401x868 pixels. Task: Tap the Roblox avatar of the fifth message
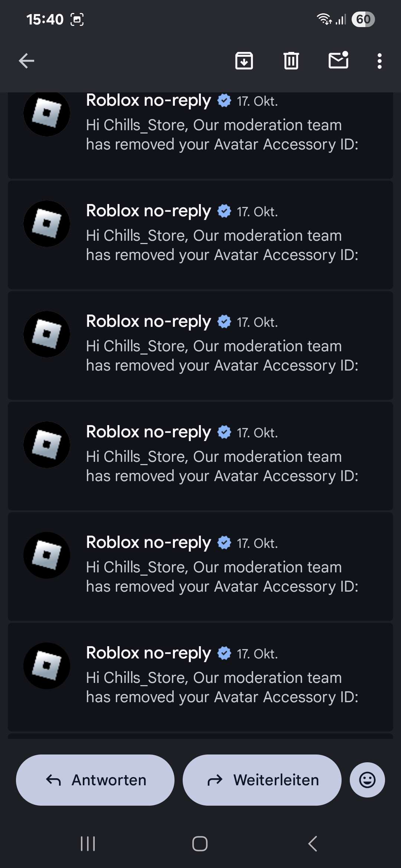click(x=47, y=555)
